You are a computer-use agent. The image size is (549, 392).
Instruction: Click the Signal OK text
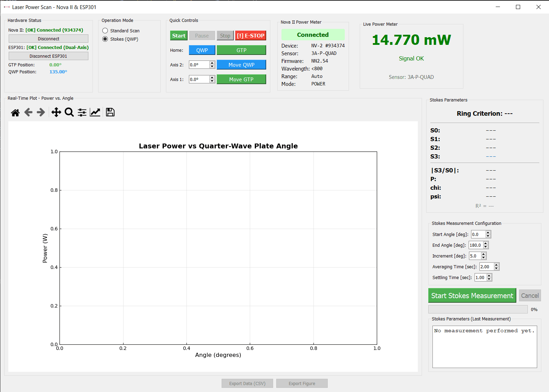click(x=411, y=58)
